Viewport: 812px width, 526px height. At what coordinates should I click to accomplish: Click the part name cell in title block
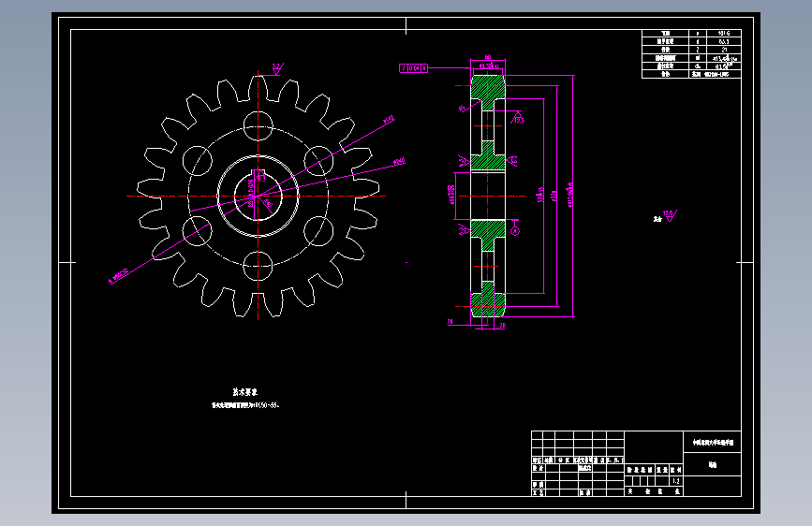tap(712, 465)
